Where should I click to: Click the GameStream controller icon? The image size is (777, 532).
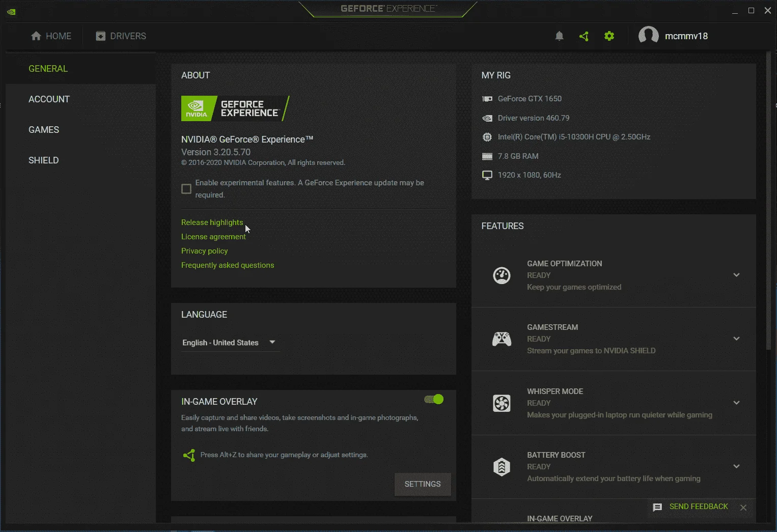[502, 339]
